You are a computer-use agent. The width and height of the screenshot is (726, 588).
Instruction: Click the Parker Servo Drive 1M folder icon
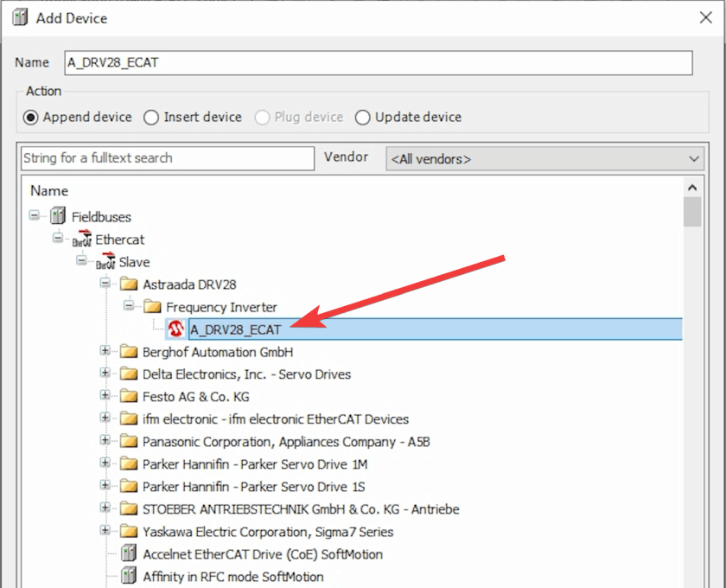pos(129,463)
